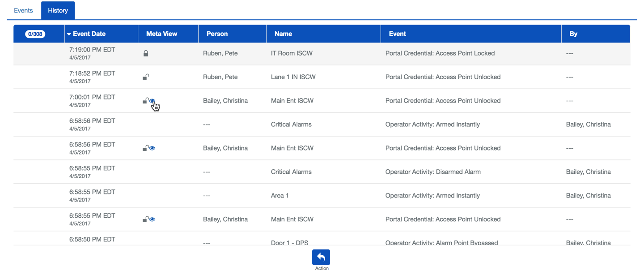This screenshot has width=644, height=275.
Task: Click the "IT Room ISCW" name cell
Action: (292, 53)
